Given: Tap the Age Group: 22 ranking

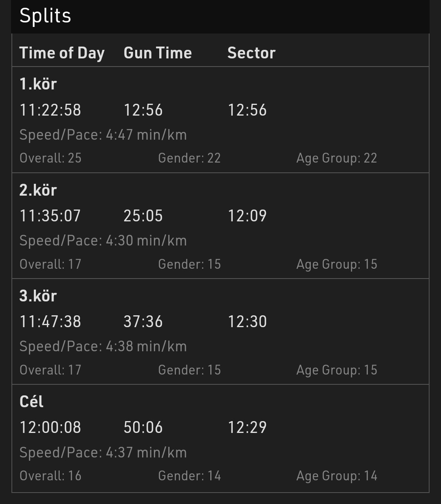Looking at the screenshot, I should (336, 158).
